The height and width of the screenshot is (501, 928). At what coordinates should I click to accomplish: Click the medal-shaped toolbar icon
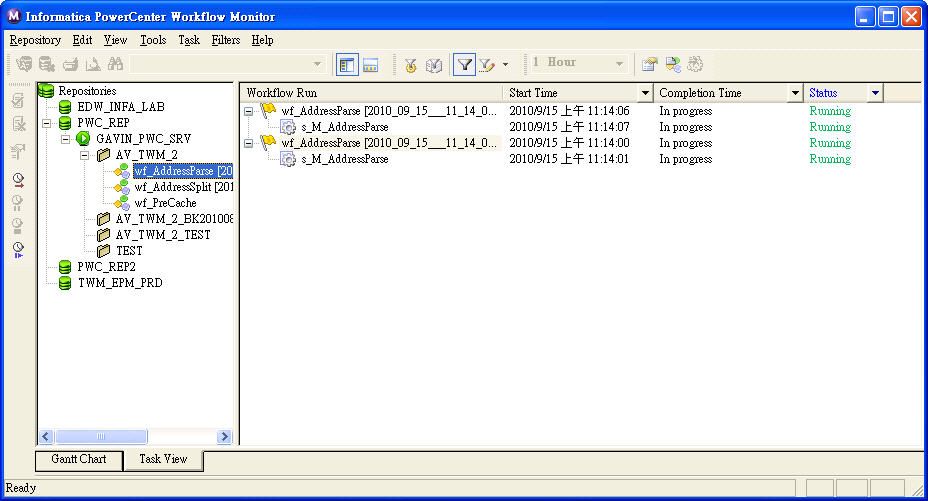[x=410, y=64]
